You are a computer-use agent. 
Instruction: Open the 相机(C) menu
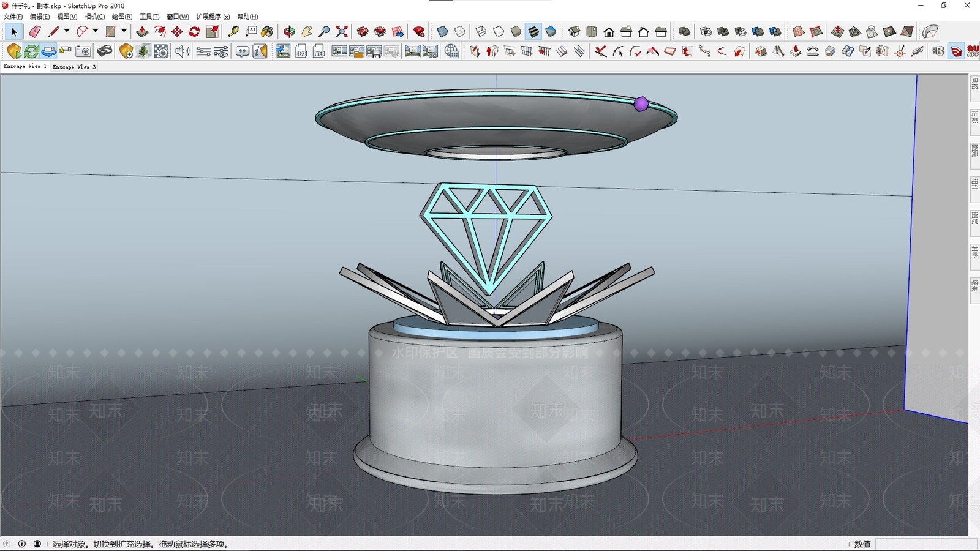pos(94,17)
